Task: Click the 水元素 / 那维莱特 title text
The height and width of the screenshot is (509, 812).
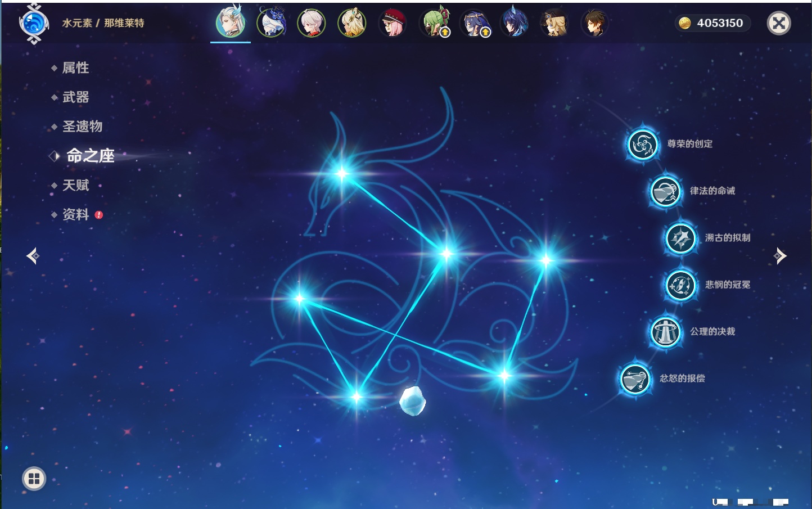Action: tap(103, 23)
